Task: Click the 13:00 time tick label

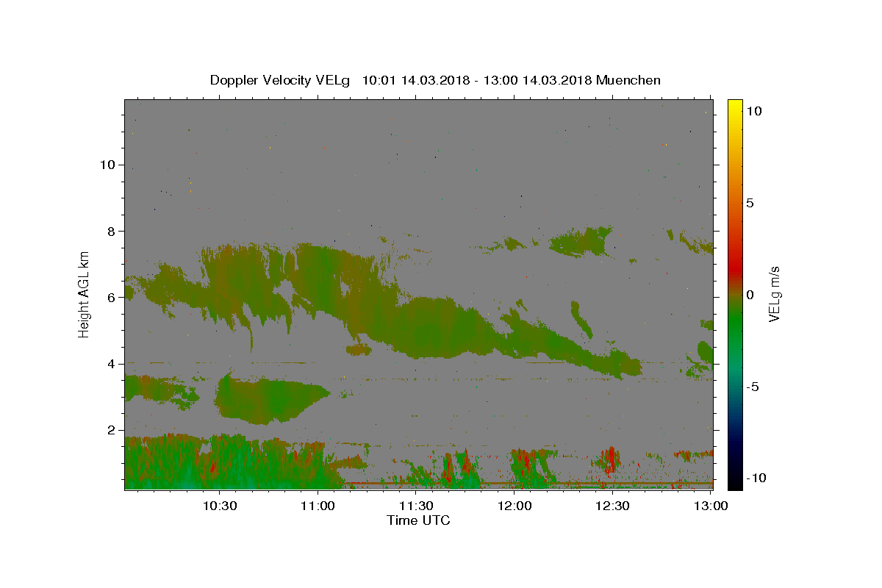Action: (x=711, y=506)
